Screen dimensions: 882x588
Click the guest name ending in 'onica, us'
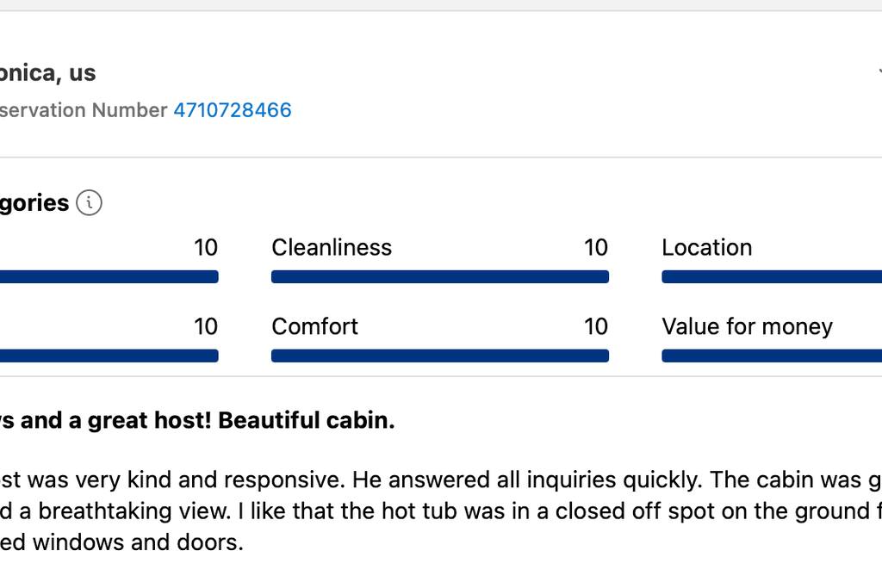tap(48, 73)
